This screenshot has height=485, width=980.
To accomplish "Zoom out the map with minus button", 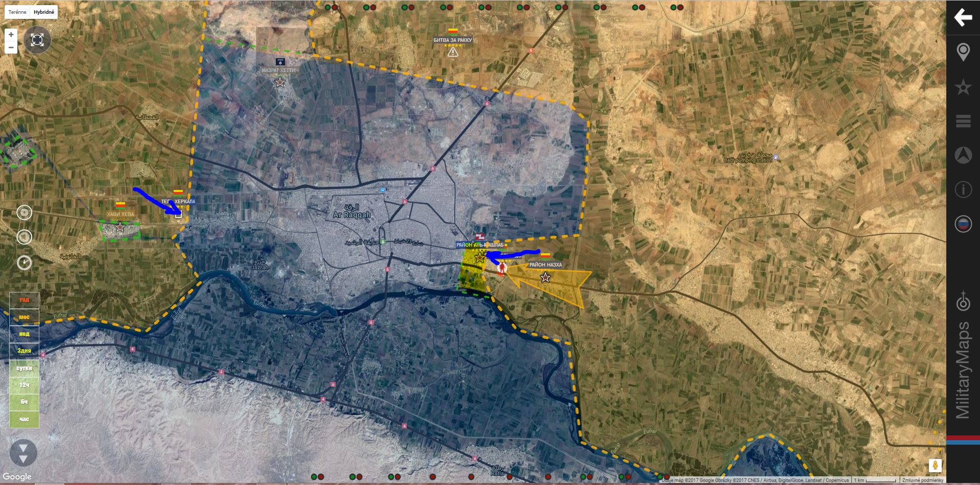I will coord(11,47).
